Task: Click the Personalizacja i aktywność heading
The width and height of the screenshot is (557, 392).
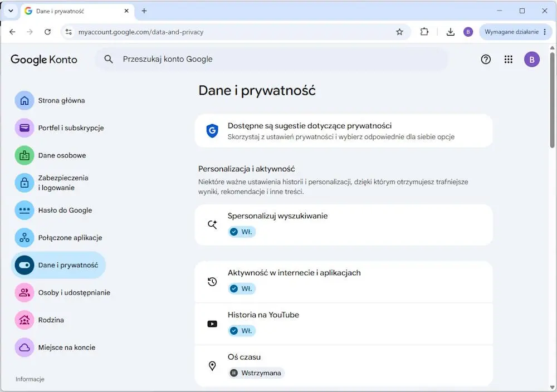Action: pos(247,169)
